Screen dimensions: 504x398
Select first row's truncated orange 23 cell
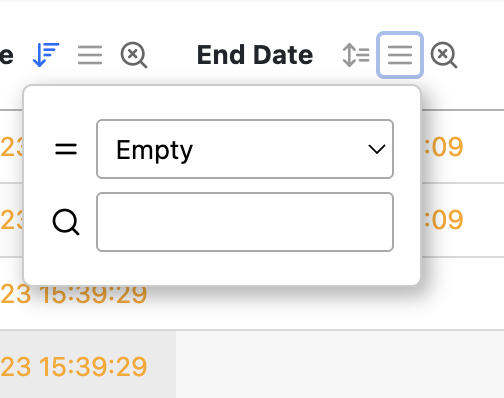[12, 147]
